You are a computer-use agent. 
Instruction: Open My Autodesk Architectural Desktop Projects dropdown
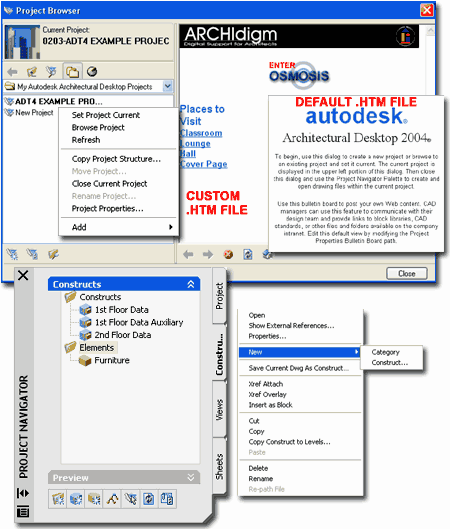(x=168, y=86)
